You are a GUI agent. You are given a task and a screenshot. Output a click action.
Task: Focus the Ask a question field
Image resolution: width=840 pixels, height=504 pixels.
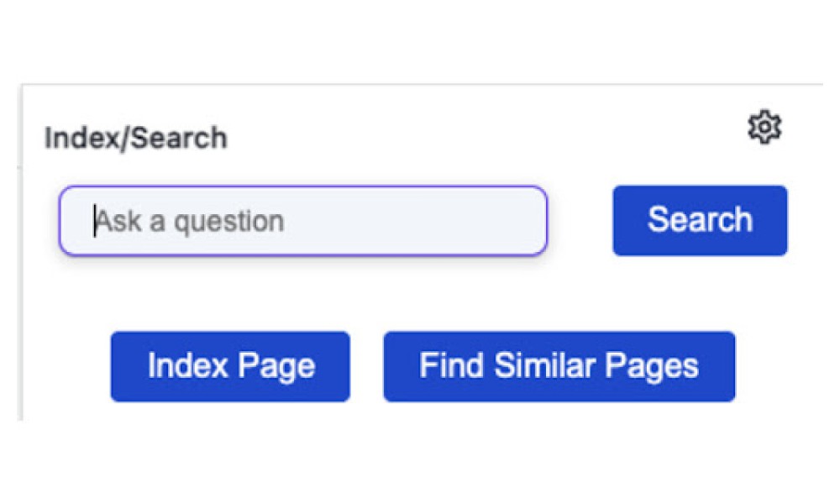[303, 221]
